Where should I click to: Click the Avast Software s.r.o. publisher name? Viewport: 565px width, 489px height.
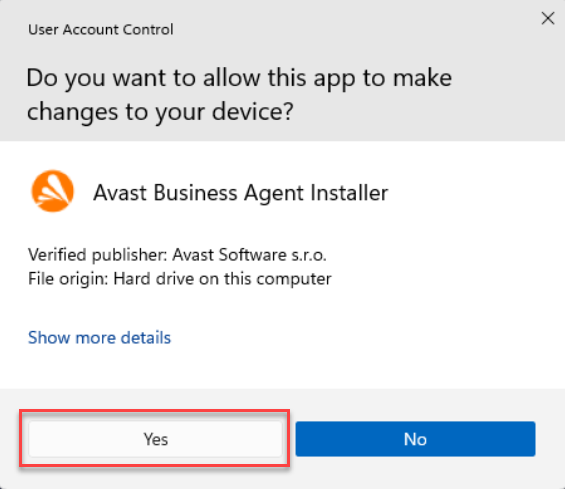[x=249, y=255]
